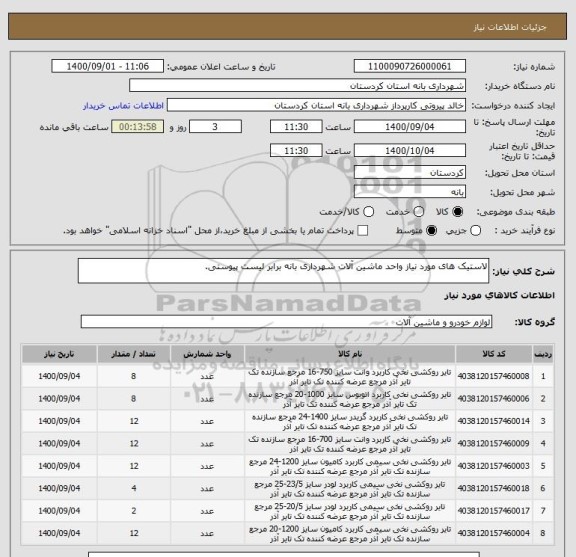Click product code 4038120157460003
This screenshot has height=557, width=576.
[x=494, y=466]
